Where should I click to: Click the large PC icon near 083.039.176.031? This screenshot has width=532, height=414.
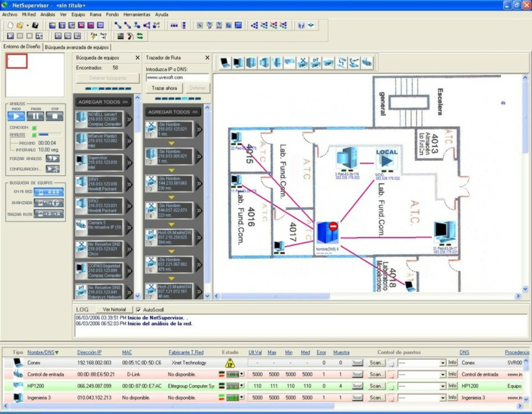point(445,233)
